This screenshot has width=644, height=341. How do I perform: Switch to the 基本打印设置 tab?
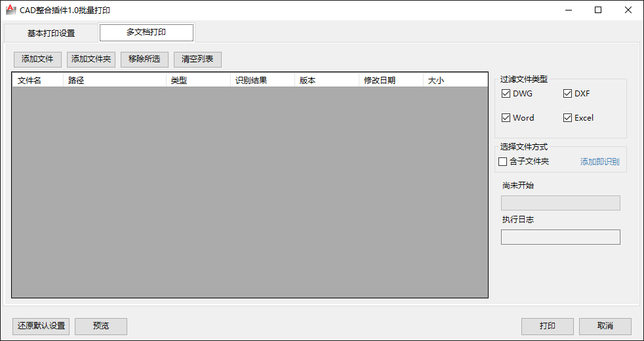pyautogui.click(x=51, y=33)
